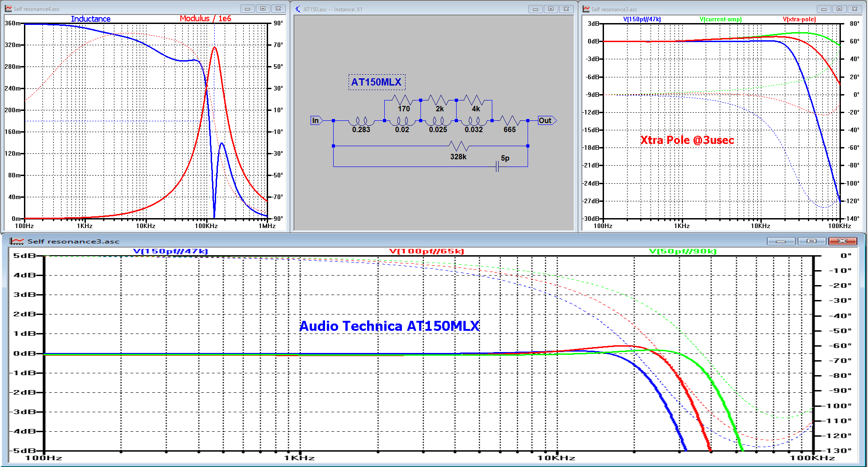
Task: Close the top-right Self resonance3.asc window
Action: pos(854,9)
